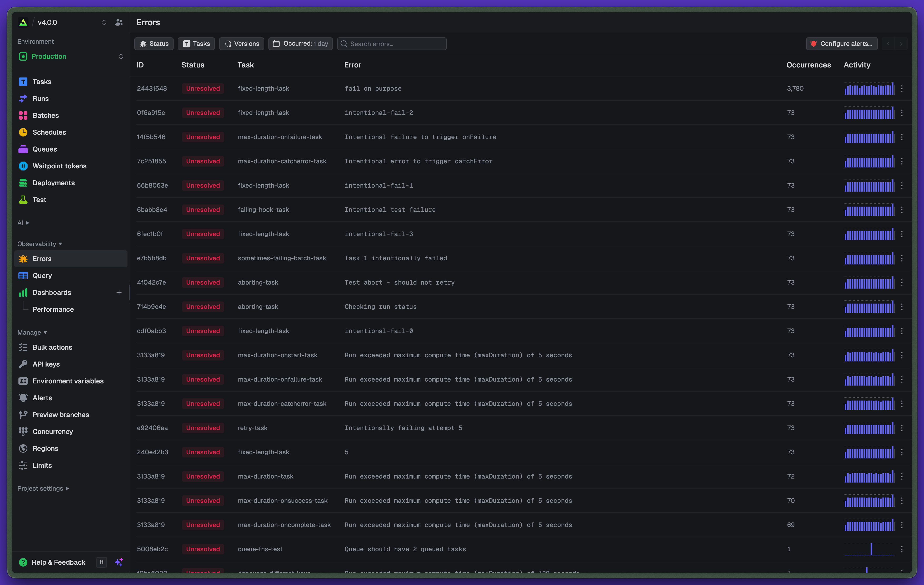924x585 pixels.
Task: Open Limits page
Action: coord(71,465)
